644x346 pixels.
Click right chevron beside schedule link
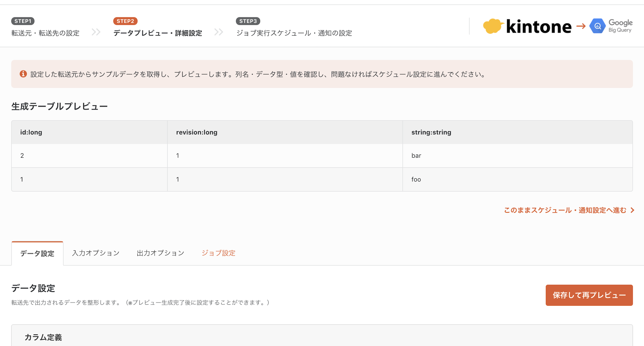[x=632, y=210]
